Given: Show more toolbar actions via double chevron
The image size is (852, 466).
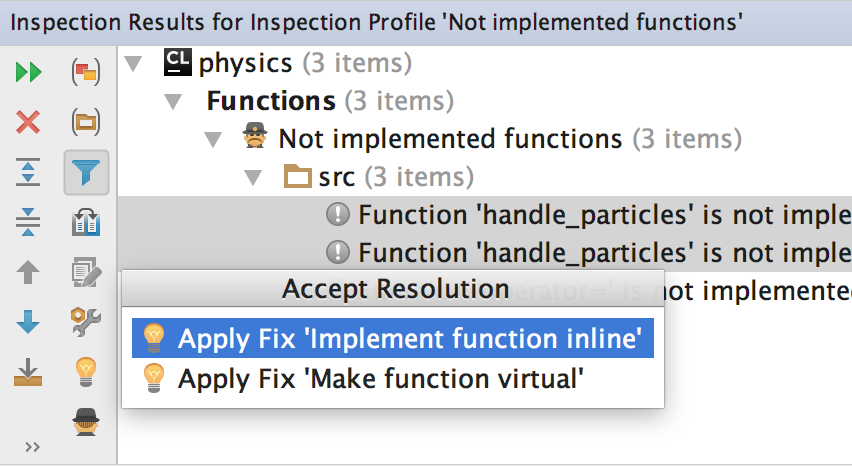Looking at the screenshot, I should coord(32,446).
